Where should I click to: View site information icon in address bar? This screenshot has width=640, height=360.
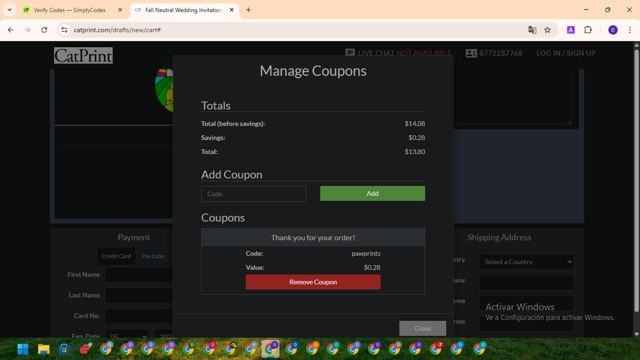[64, 30]
